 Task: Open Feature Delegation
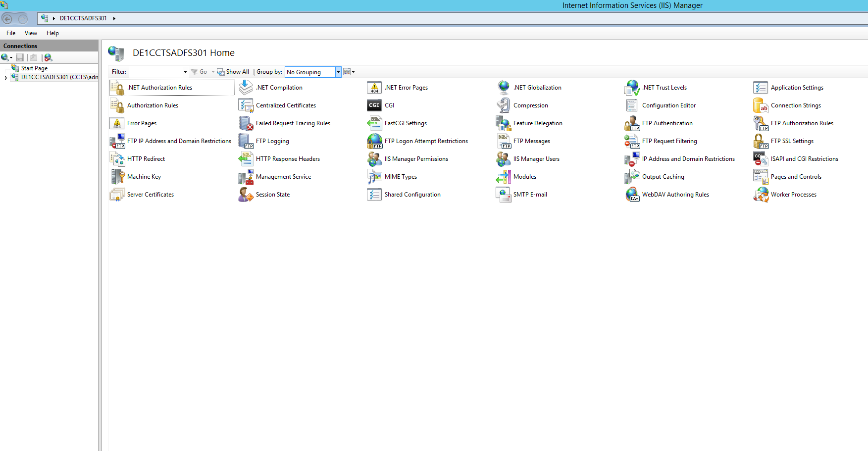pyautogui.click(x=529, y=123)
